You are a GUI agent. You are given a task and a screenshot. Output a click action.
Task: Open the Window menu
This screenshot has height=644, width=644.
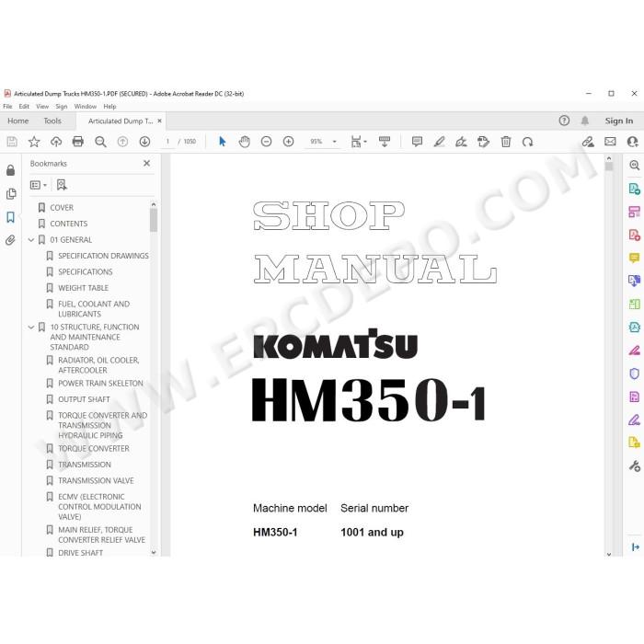pyautogui.click(x=86, y=107)
